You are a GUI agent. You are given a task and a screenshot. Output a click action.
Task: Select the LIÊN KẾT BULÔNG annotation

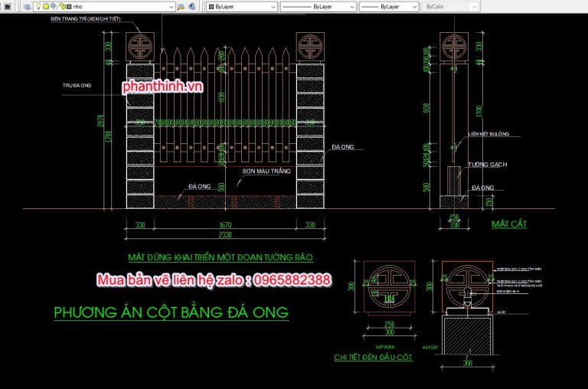pos(488,134)
